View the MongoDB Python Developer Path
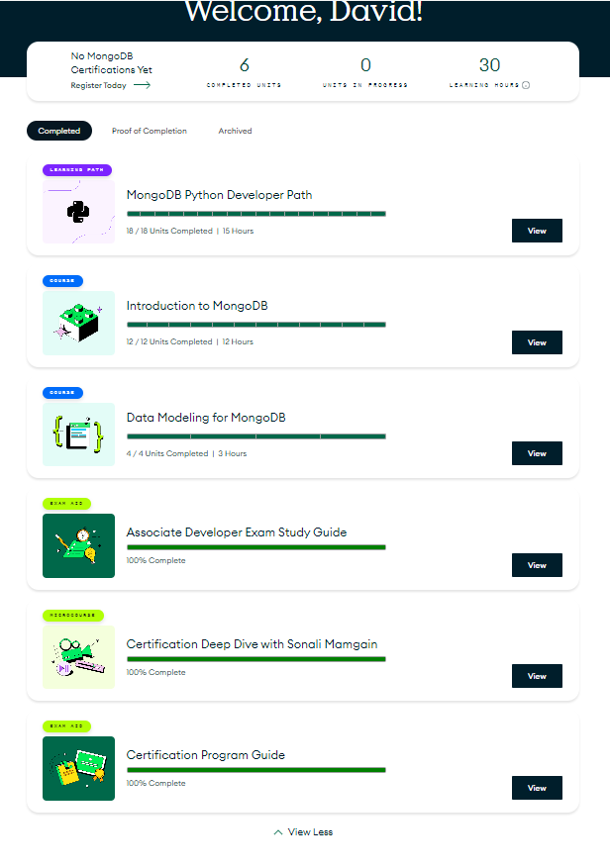 point(537,231)
